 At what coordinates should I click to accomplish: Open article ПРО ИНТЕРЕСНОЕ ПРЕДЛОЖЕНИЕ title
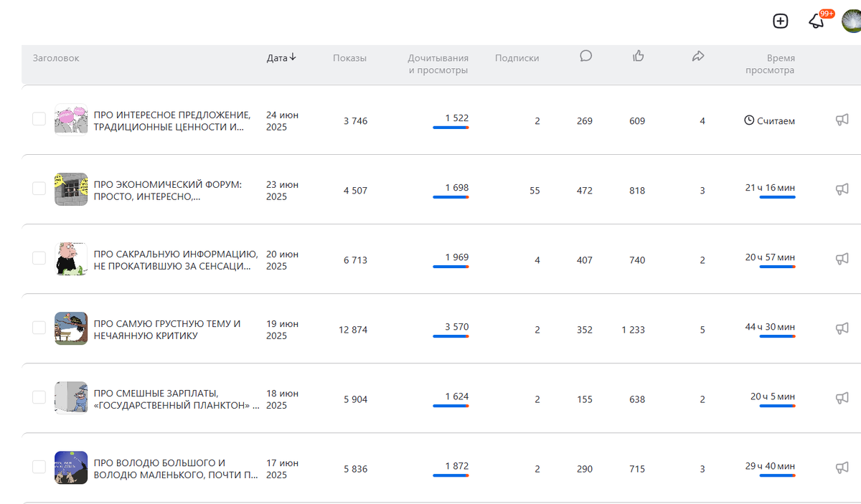pyautogui.click(x=172, y=120)
